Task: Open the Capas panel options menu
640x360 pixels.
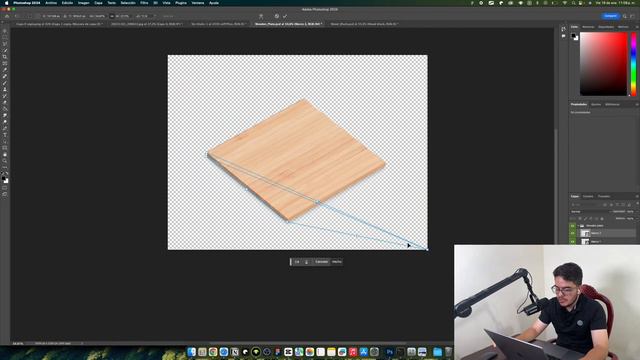Action: [636, 196]
